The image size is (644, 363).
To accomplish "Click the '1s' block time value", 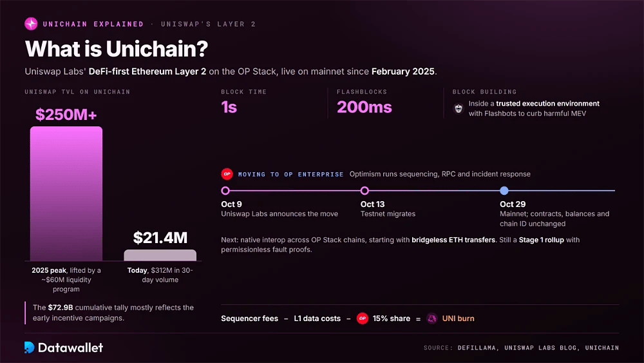I will (229, 107).
